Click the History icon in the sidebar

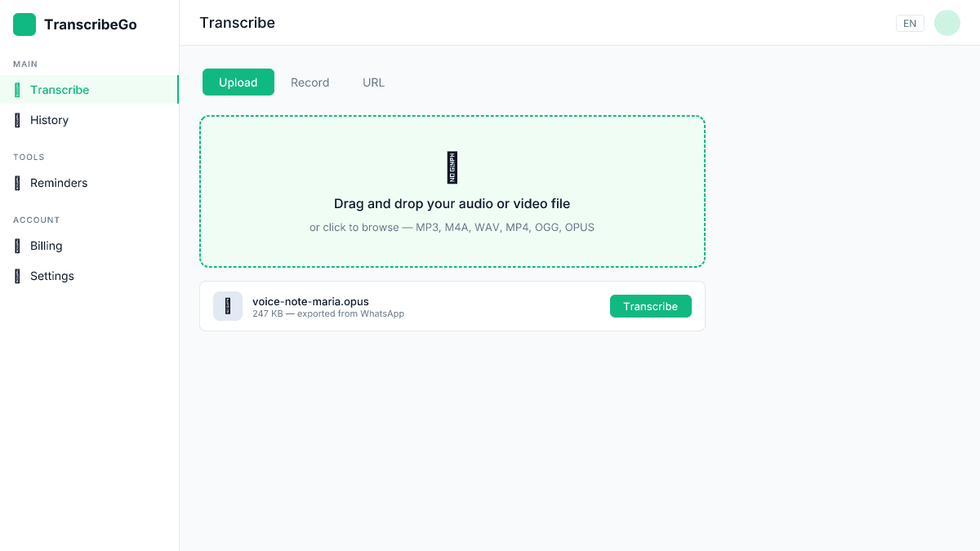[18, 120]
